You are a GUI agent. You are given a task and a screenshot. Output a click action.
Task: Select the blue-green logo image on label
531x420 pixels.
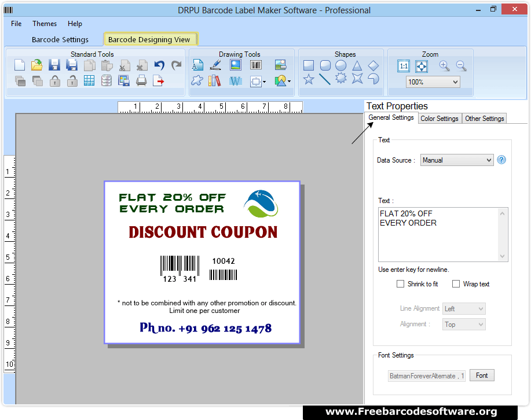coord(261,204)
